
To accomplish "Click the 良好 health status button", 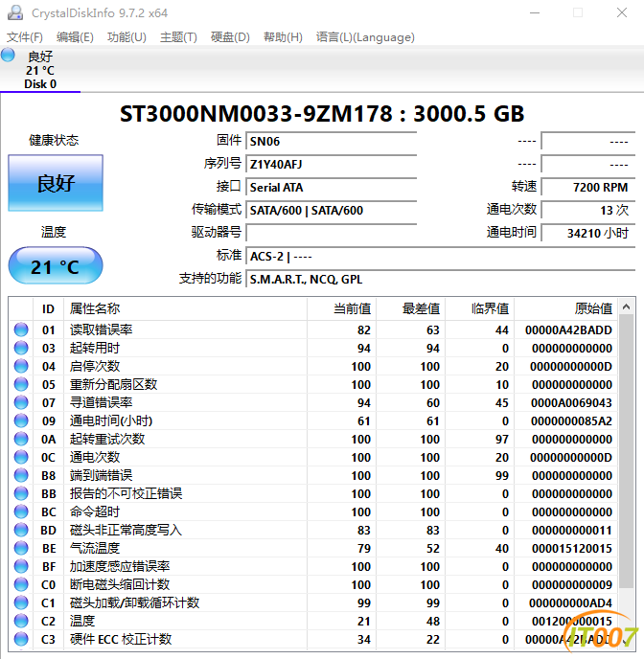I will (x=56, y=183).
